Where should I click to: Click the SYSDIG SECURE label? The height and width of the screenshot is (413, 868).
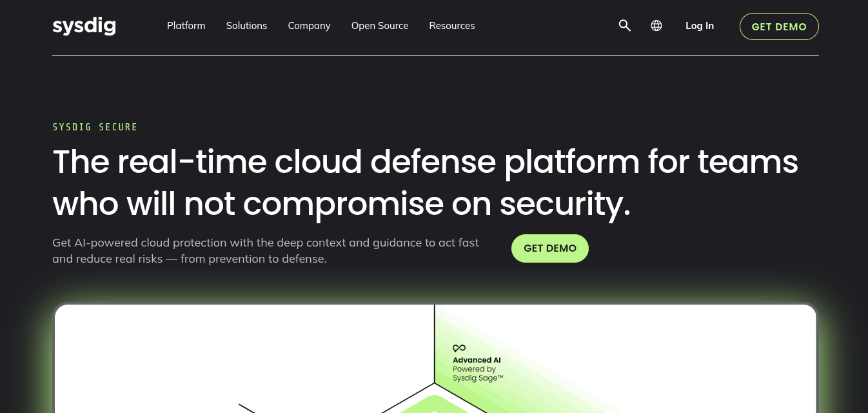pyautogui.click(x=95, y=127)
